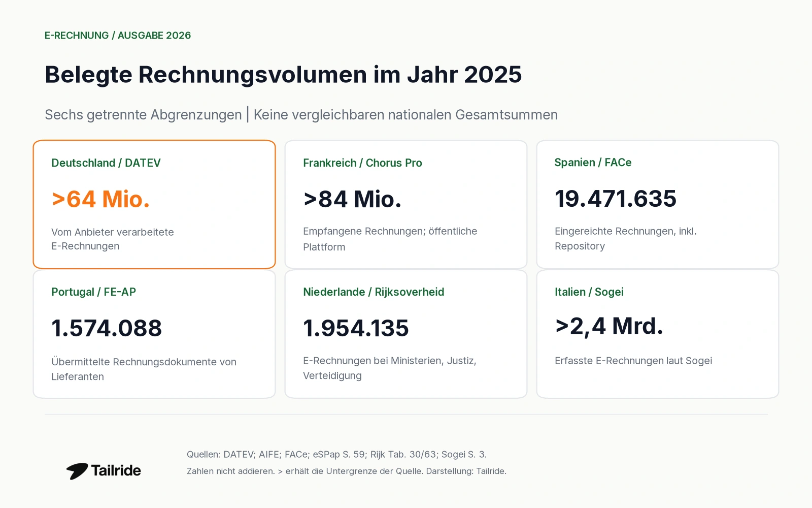Click the 1.954.135 figure
The height and width of the screenshot is (508, 812).
(356, 328)
